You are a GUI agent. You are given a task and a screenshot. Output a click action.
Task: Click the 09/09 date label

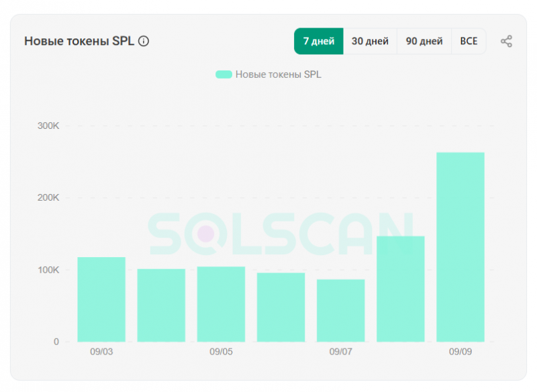[x=460, y=352]
